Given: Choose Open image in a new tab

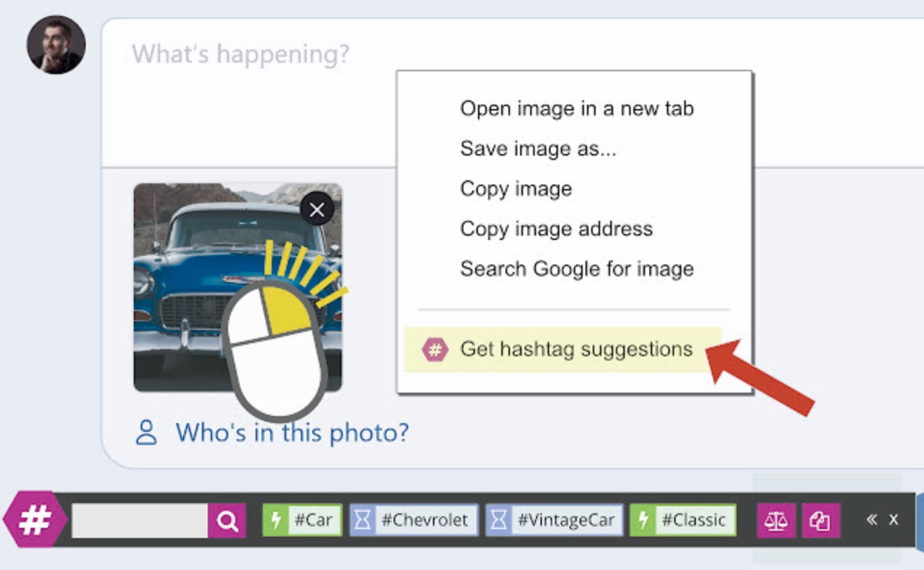Looking at the screenshot, I should tap(577, 109).
